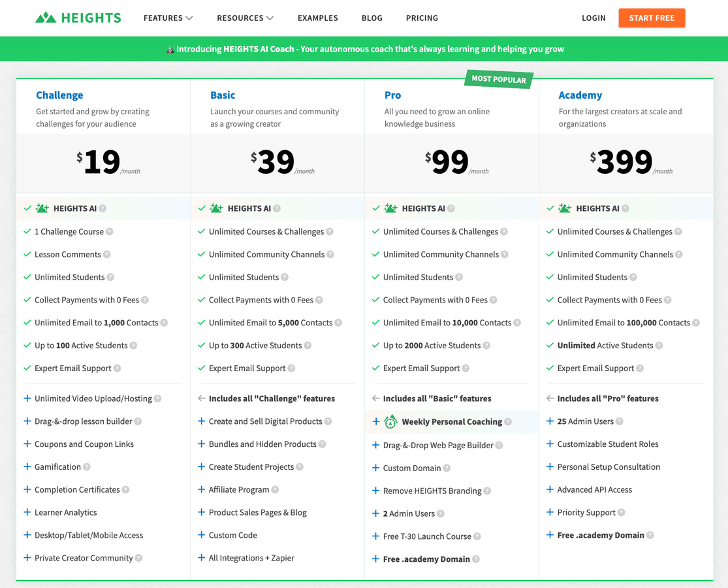Select the Challenge plan title
This screenshot has width=728, height=588.
click(60, 95)
